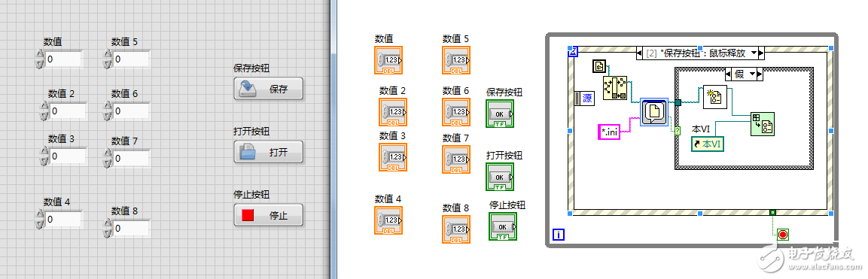Click the config write node wired to 本VI

(763, 124)
